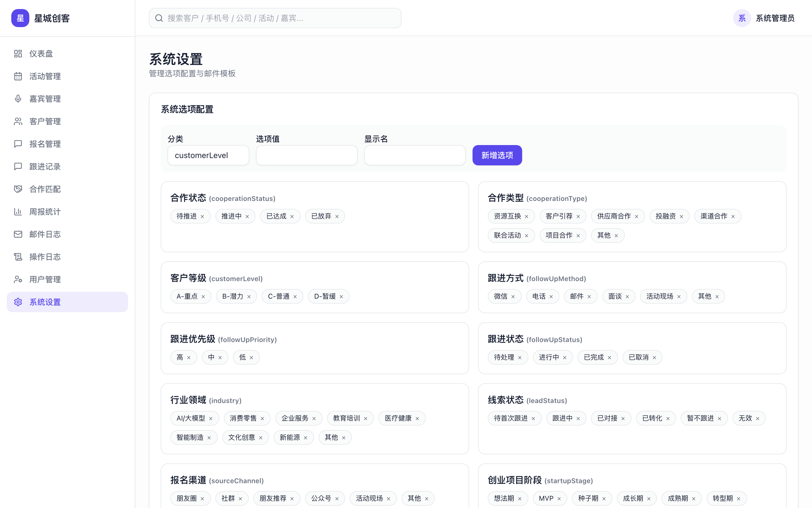Delete the 无效 lead status tag

pyautogui.click(x=758, y=419)
